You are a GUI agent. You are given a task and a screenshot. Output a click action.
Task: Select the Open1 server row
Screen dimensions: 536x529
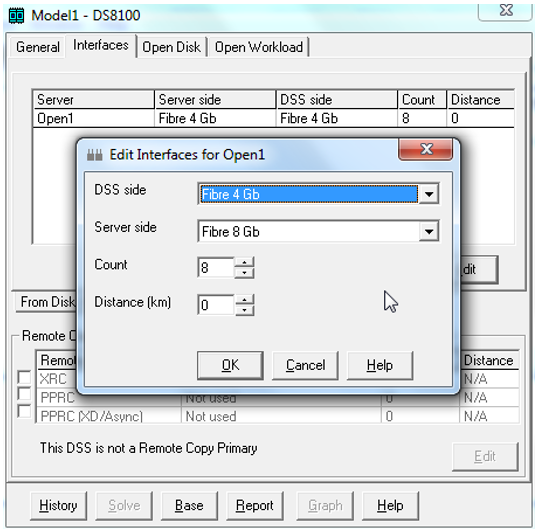click(273, 119)
